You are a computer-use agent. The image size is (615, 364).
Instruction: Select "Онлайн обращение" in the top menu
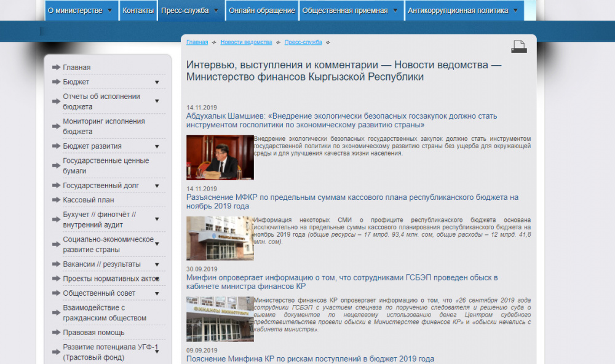pos(261,10)
